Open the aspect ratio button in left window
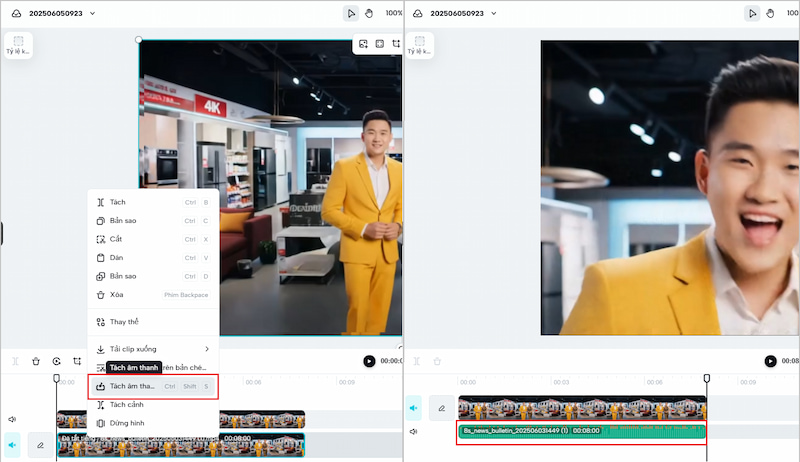The height and width of the screenshot is (462, 800). (x=18, y=45)
